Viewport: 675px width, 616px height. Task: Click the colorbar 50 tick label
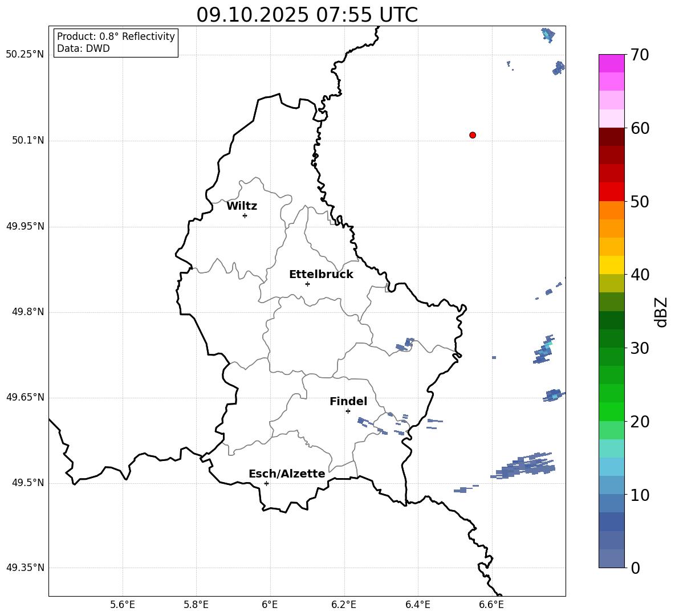pos(640,201)
